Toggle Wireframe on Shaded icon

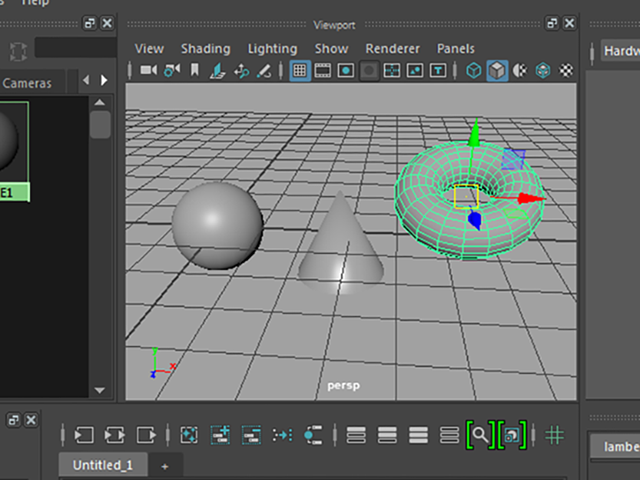click(x=543, y=71)
